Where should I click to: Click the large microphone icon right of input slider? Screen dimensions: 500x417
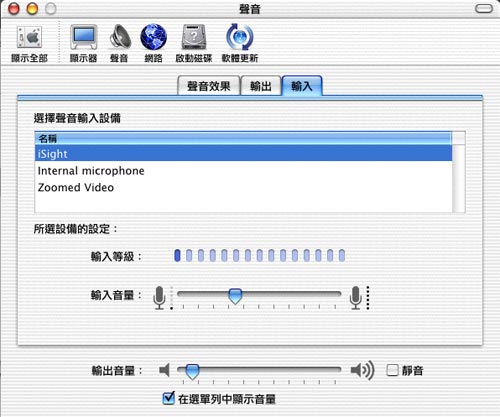(x=356, y=298)
